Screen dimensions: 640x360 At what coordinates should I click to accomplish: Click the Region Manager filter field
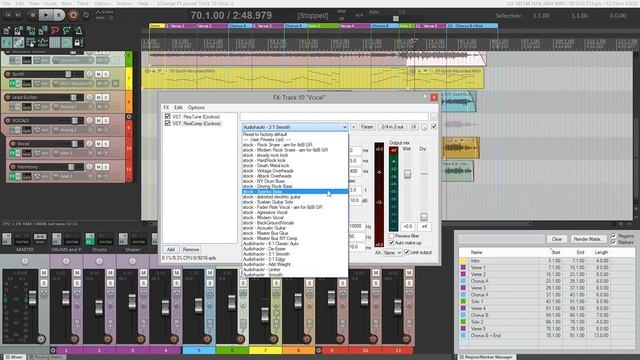coord(502,239)
